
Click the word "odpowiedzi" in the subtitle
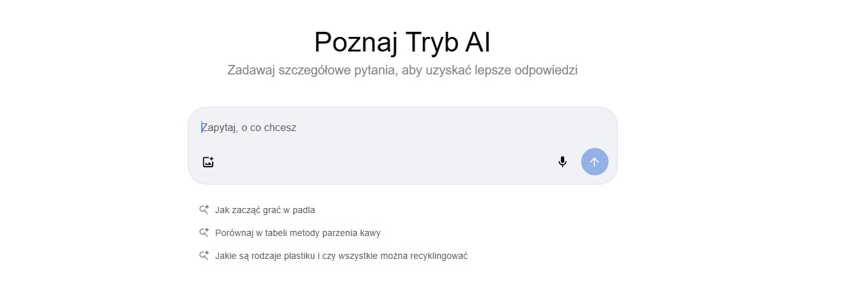tap(545, 71)
